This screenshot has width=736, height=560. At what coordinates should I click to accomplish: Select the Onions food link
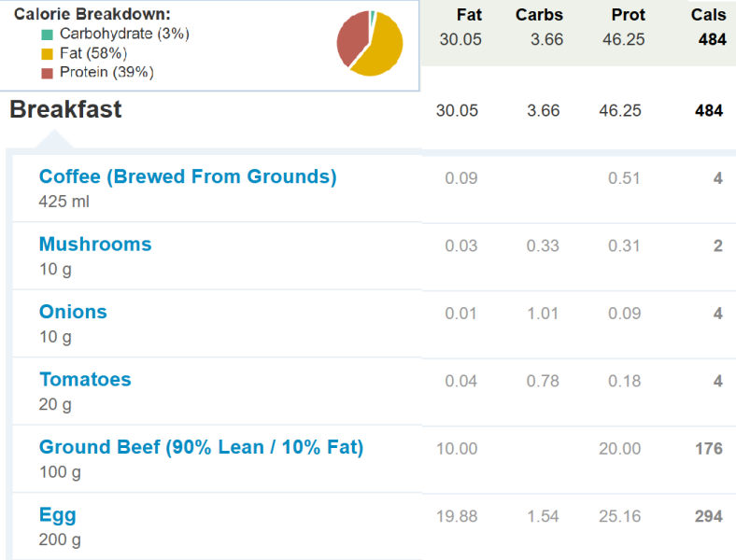click(x=73, y=312)
